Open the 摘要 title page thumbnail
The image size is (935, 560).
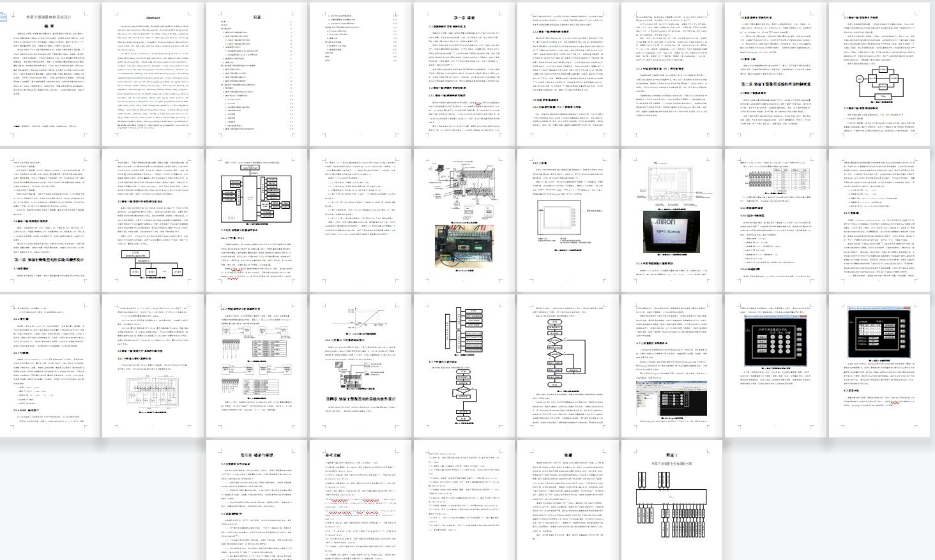[49, 73]
